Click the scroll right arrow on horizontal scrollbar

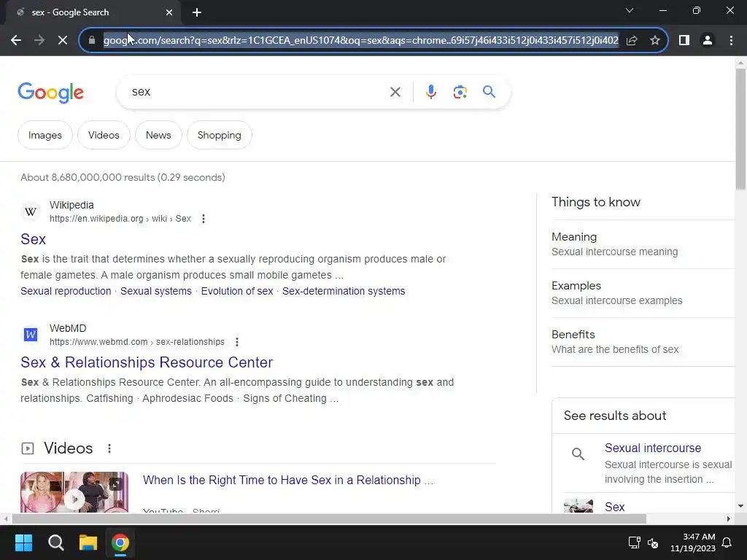[x=729, y=518]
